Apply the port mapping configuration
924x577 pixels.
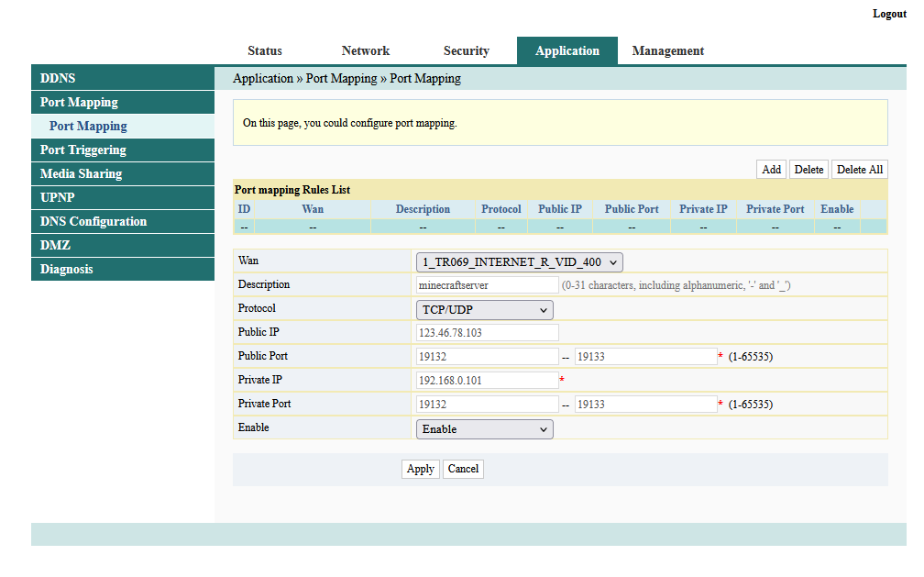click(420, 469)
